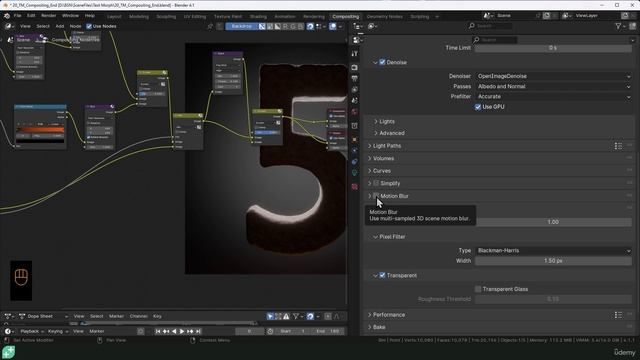
Task: Open the Material properties tab icon
Action: (355, 187)
